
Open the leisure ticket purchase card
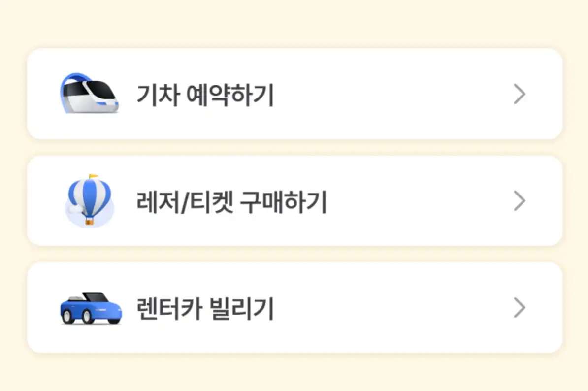click(x=294, y=200)
